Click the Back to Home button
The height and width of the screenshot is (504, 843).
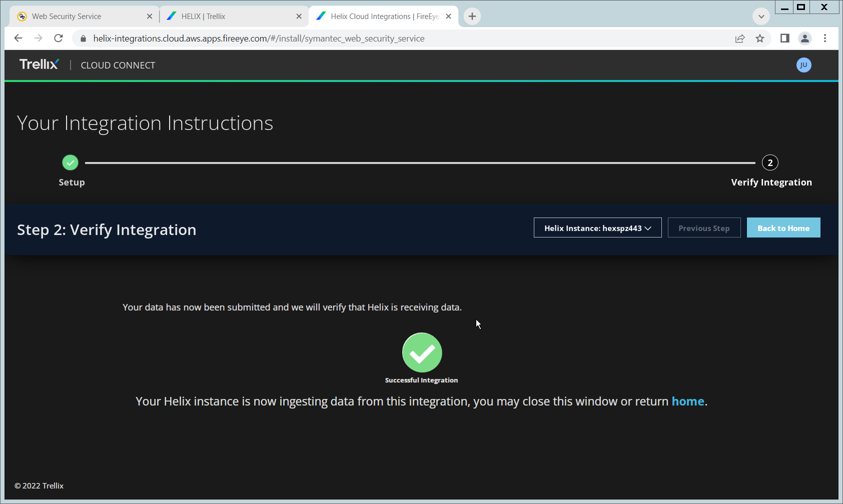(783, 228)
